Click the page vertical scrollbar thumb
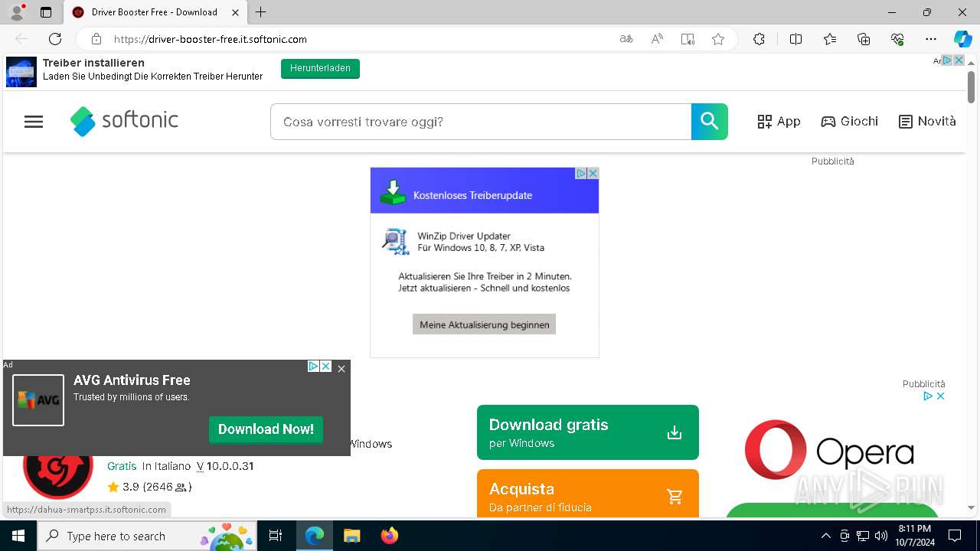The image size is (980, 551). [x=971, y=87]
